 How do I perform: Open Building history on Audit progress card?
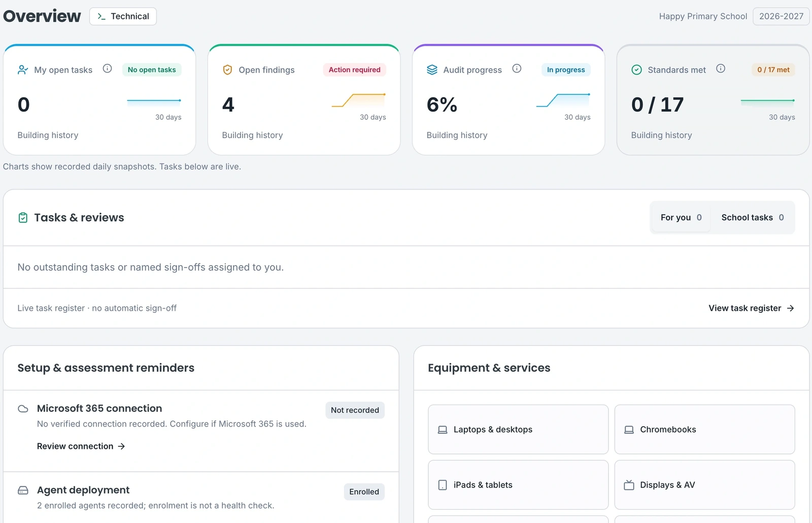pyautogui.click(x=457, y=135)
